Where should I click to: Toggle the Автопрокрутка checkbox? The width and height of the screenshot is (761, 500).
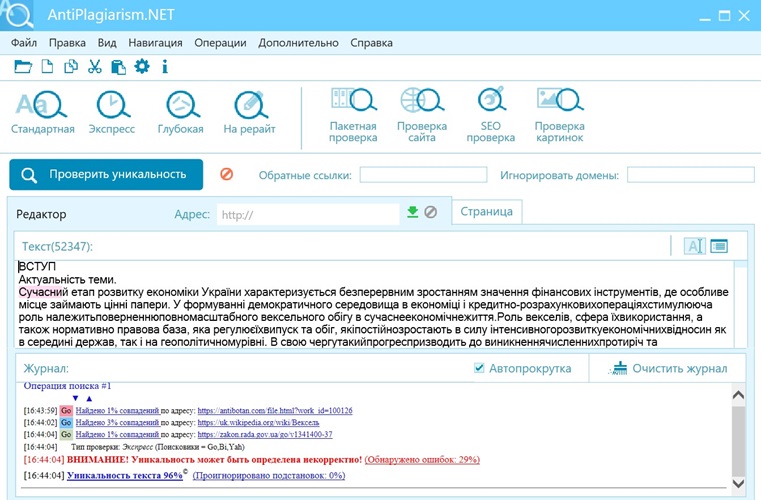(x=479, y=368)
